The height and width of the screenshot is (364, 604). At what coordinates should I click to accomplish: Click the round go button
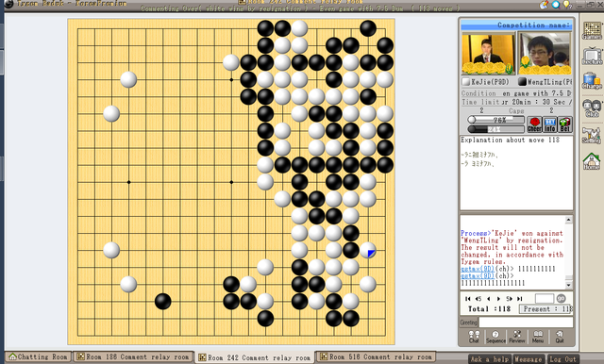(x=561, y=298)
